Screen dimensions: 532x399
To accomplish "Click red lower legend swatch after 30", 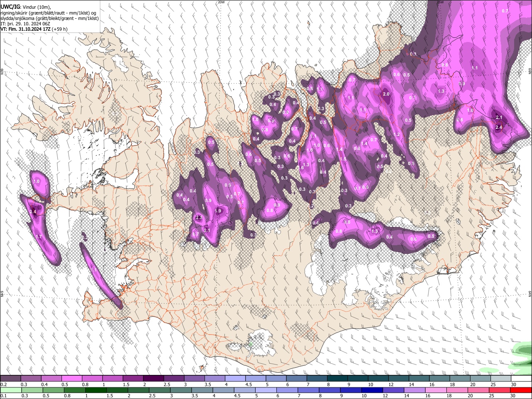I will click(521, 390).
